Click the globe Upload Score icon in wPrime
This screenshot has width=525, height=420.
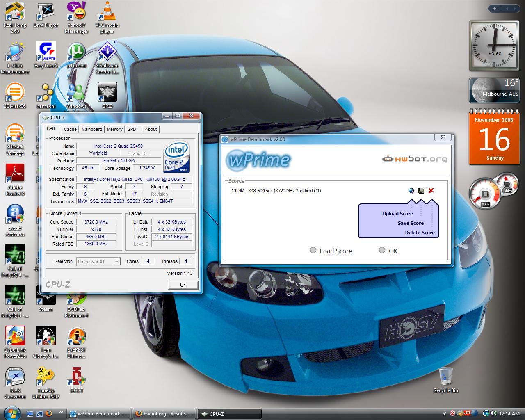(411, 191)
